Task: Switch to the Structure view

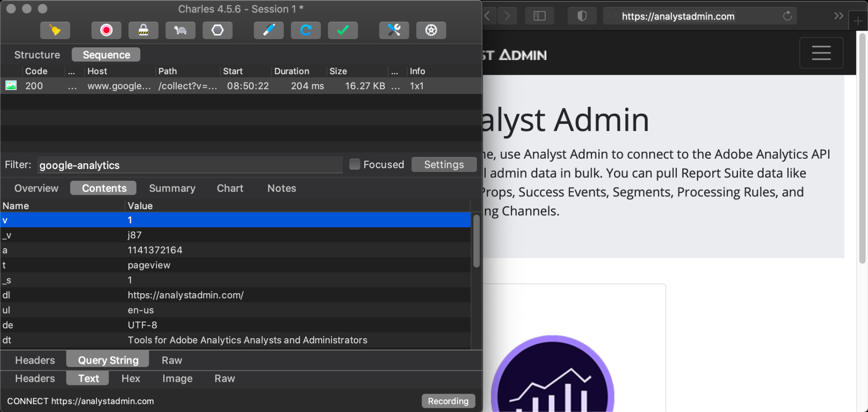Action: coord(37,54)
